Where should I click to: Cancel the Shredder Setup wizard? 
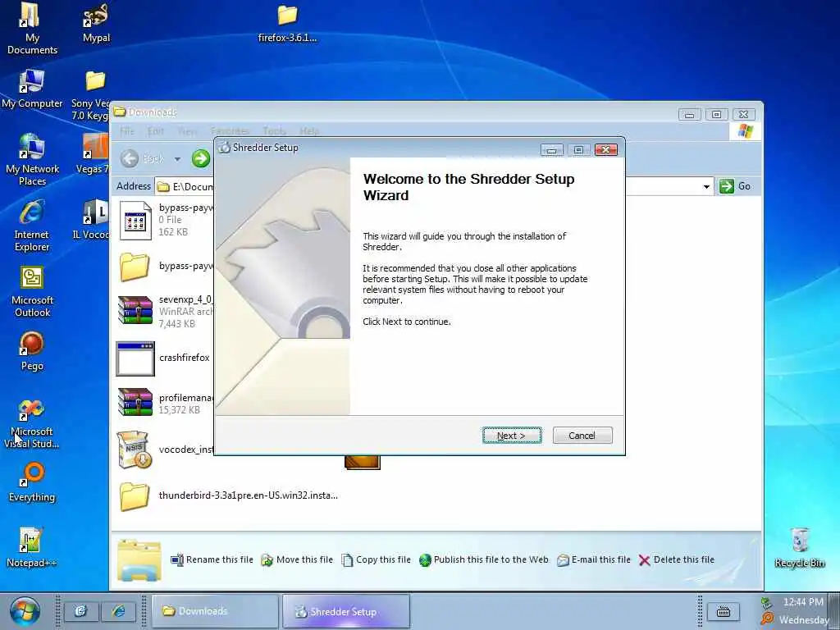582,436
